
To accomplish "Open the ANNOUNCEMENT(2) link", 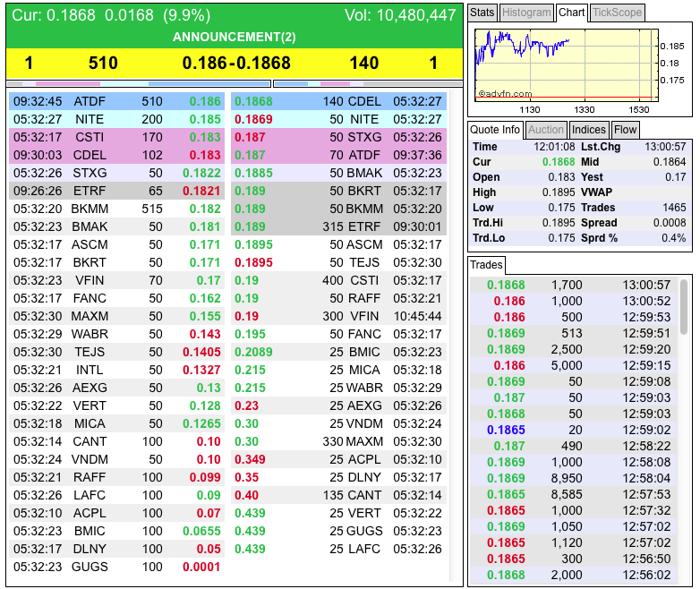I will click(234, 37).
